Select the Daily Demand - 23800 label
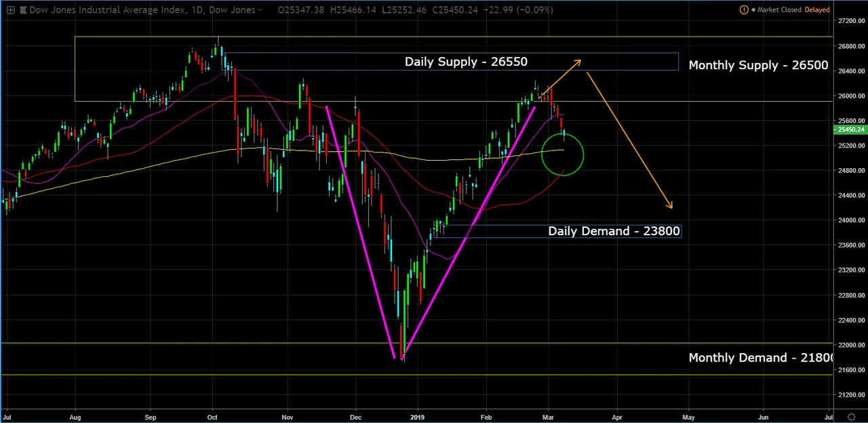Image resolution: width=868 pixels, height=423 pixels. click(614, 231)
